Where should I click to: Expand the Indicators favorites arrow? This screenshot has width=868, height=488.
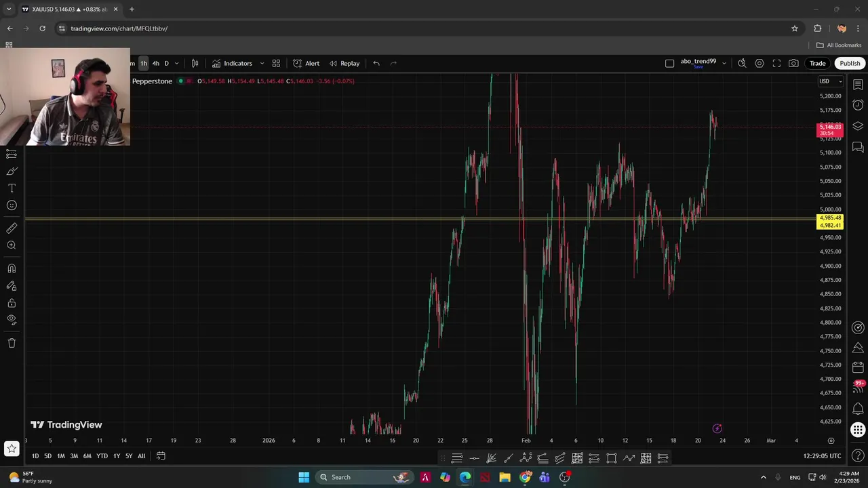click(262, 63)
